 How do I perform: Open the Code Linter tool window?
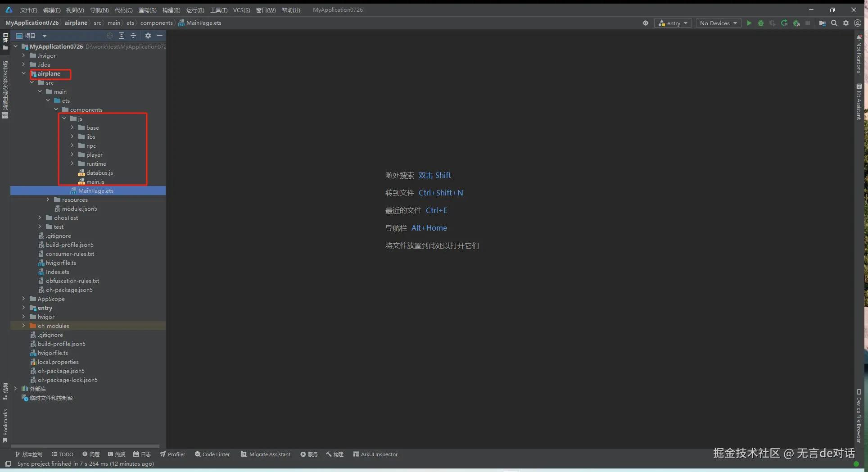tap(212, 454)
